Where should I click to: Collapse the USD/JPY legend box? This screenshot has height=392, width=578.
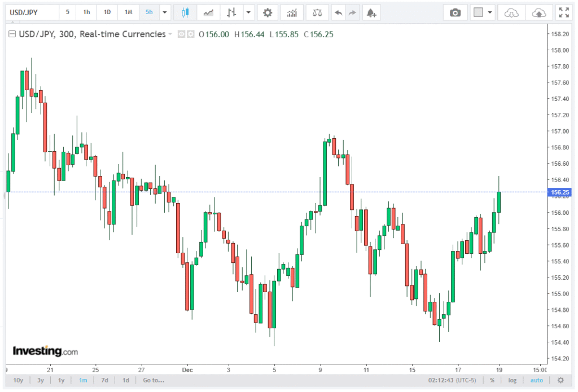[11, 34]
